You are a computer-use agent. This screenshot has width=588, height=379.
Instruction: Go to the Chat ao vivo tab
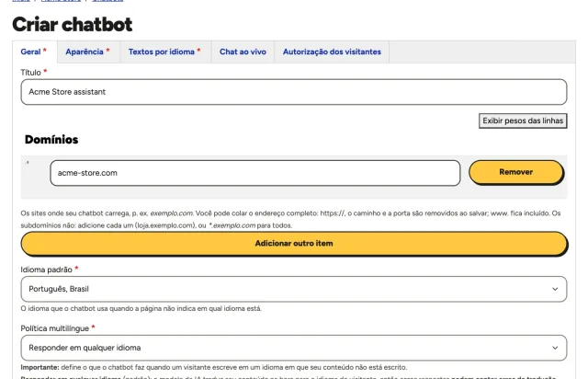click(x=243, y=52)
